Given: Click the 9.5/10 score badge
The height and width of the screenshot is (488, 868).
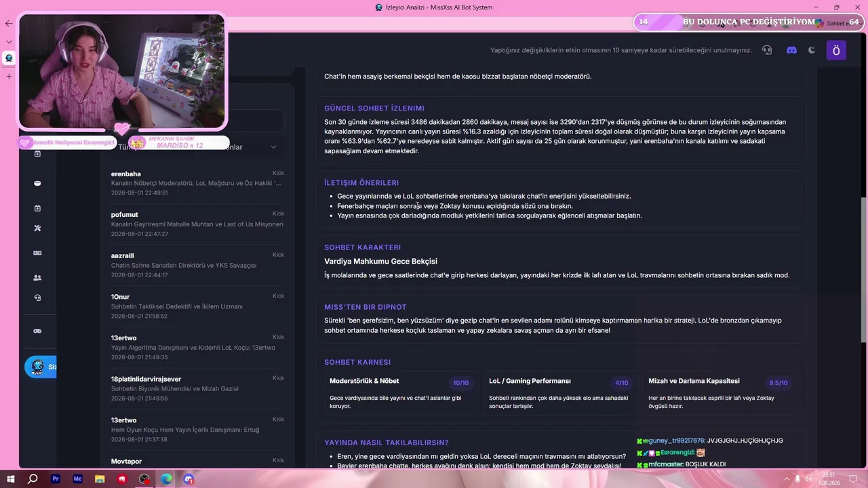Looking at the screenshot, I should pyautogui.click(x=778, y=383).
